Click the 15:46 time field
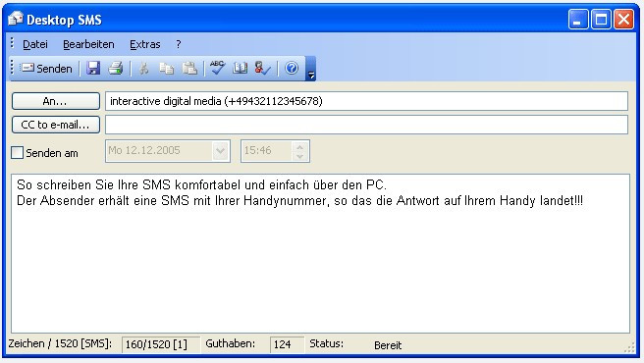 point(267,151)
